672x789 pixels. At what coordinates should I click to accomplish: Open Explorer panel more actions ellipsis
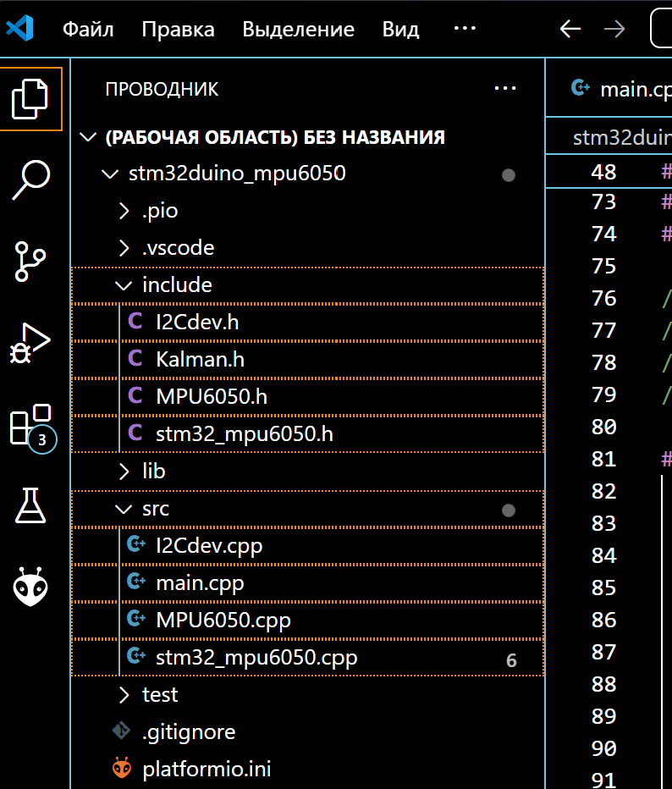(504, 89)
